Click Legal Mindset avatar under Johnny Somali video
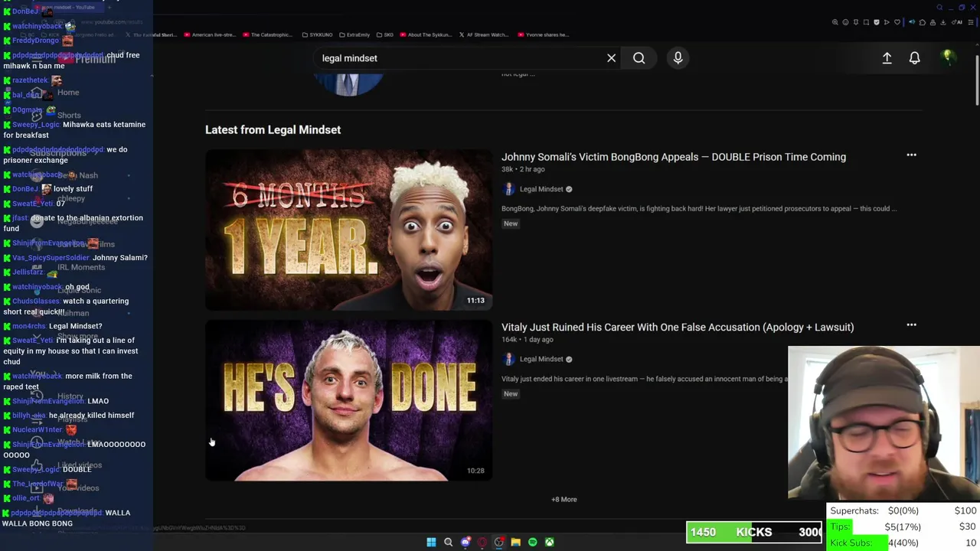The image size is (980, 551). tap(508, 189)
